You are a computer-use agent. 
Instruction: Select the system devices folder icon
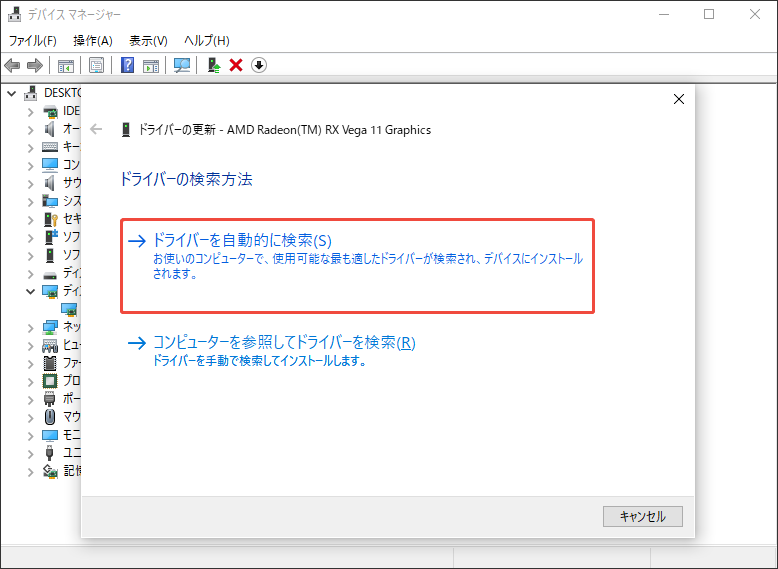tap(50, 201)
